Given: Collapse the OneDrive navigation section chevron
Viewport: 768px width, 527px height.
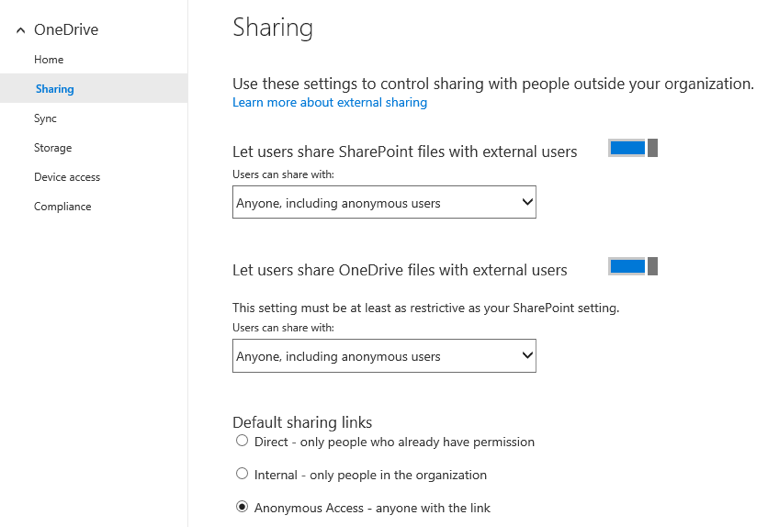Looking at the screenshot, I should pyautogui.click(x=21, y=30).
